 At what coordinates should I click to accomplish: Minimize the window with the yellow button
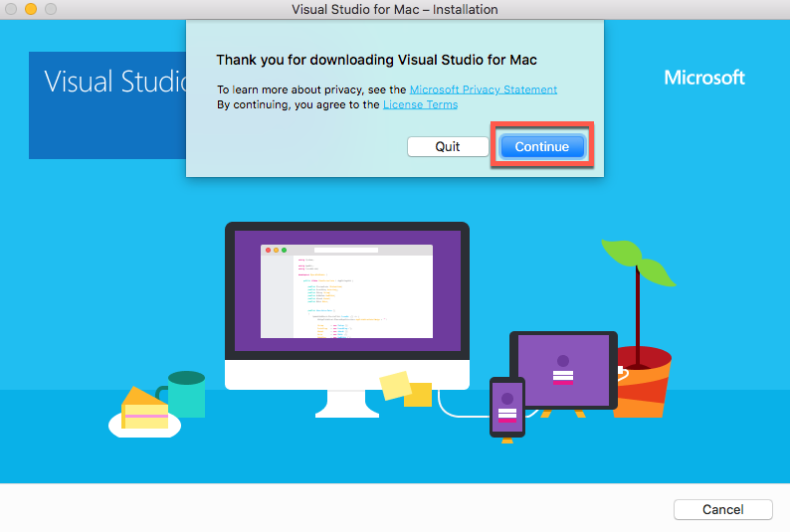(x=31, y=10)
